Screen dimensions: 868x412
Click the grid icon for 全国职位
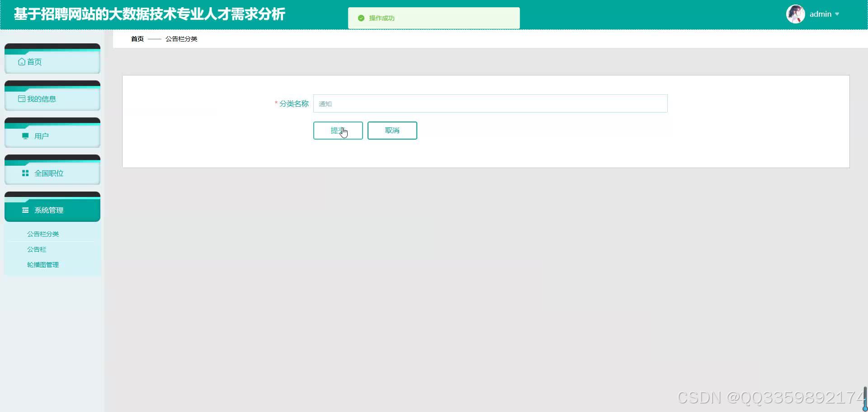25,173
